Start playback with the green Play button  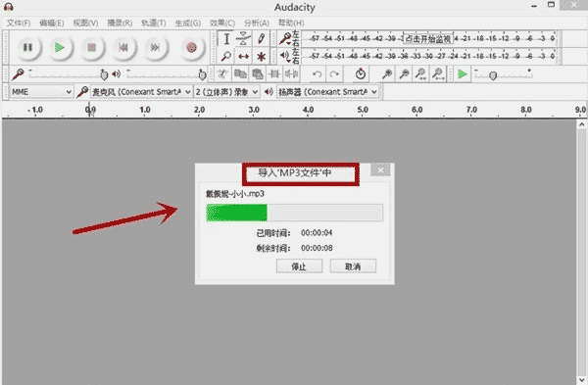point(60,48)
